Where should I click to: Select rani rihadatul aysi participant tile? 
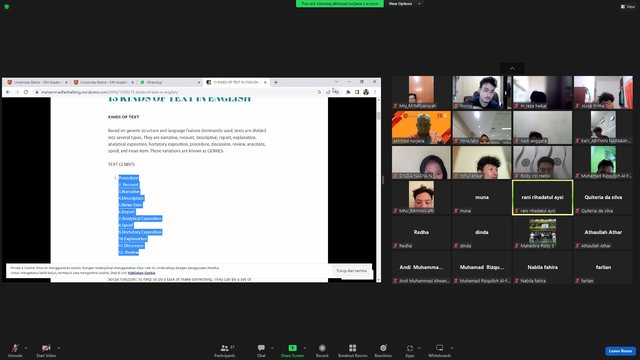tap(542, 198)
